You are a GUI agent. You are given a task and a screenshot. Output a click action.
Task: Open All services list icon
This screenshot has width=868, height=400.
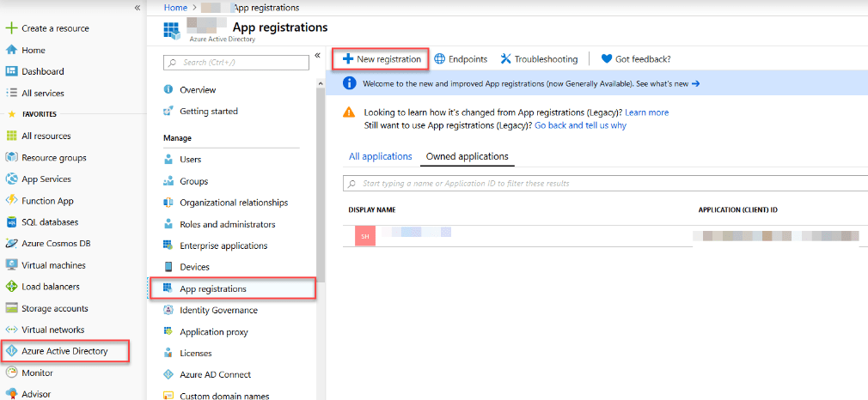pos(11,93)
